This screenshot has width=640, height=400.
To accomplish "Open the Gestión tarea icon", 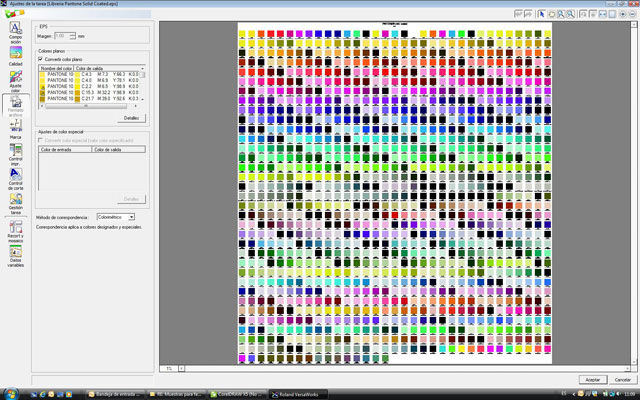I will pos(15,203).
